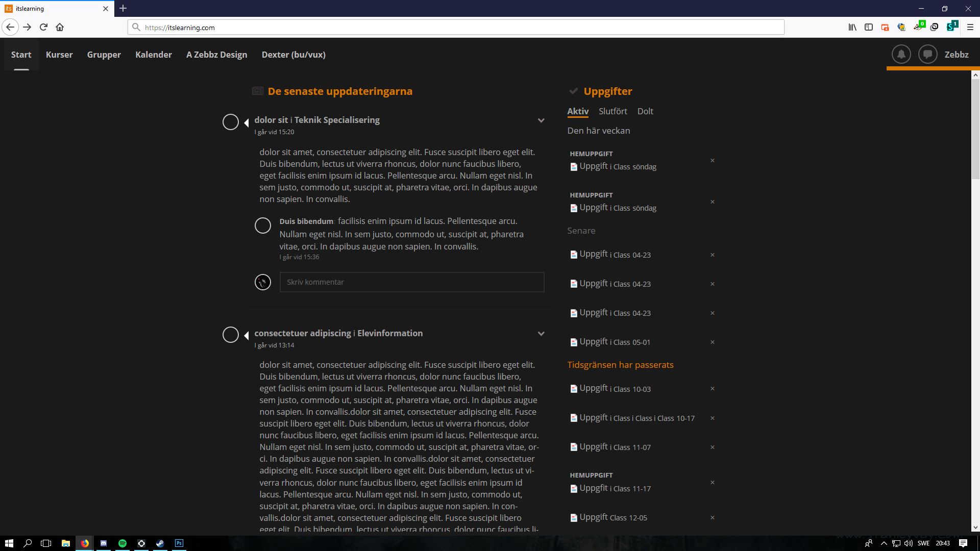
Task: Dismiss first Hemuppgift task with X
Action: 712,161
